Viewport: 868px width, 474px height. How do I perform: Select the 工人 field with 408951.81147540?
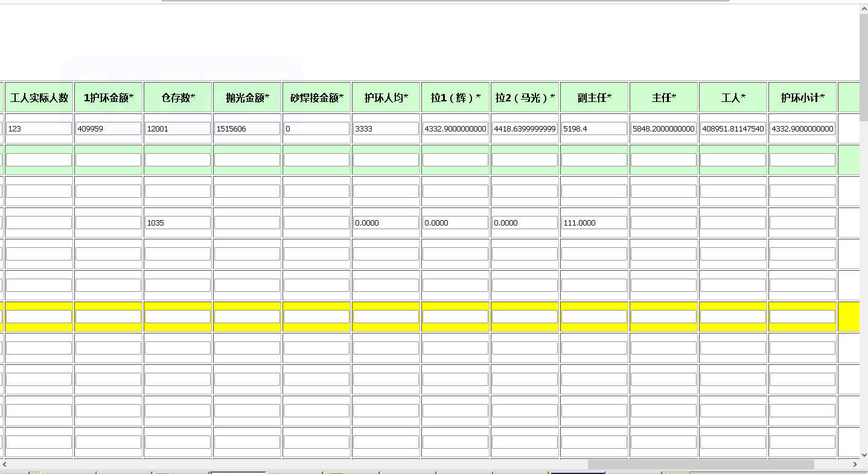[733, 128]
